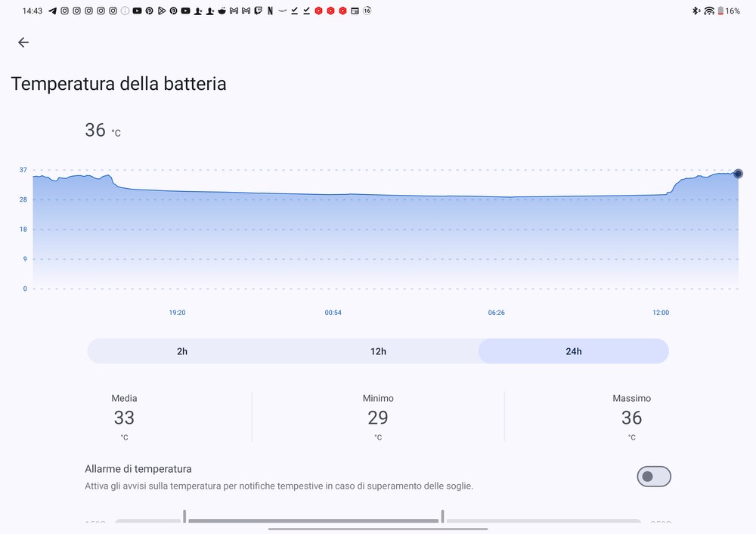Image resolution: width=756 pixels, height=534 pixels.
Task: Tap the battery 16% indicator
Action: pos(729,11)
